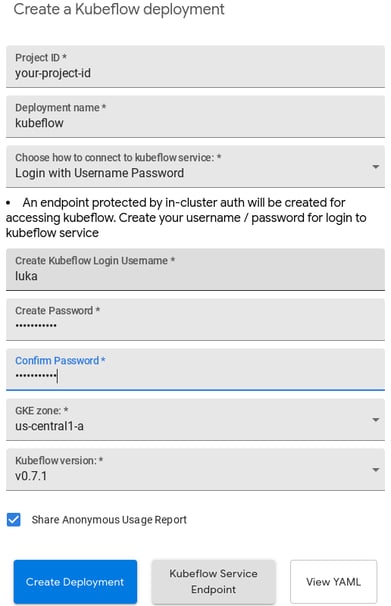The height and width of the screenshot is (606, 391).
Task: Click the 'Kubeflow version:' field label
Action: [x=59, y=460]
